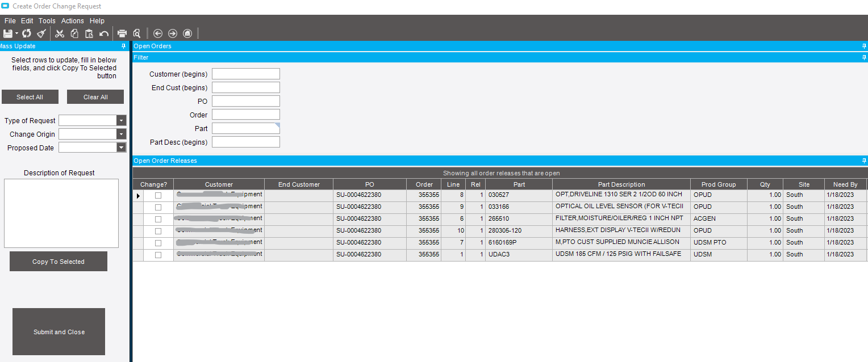Pin the Filter panel
The height and width of the screenshot is (362, 868).
tap(864, 57)
